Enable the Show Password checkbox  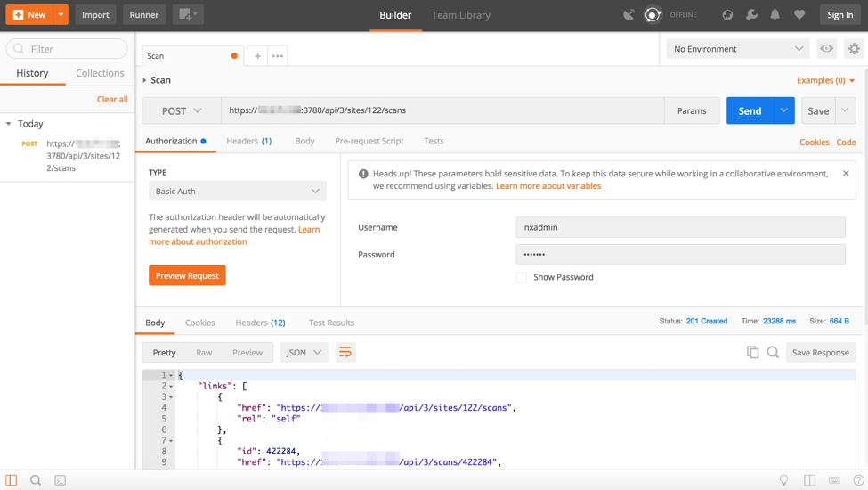pos(522,277)
